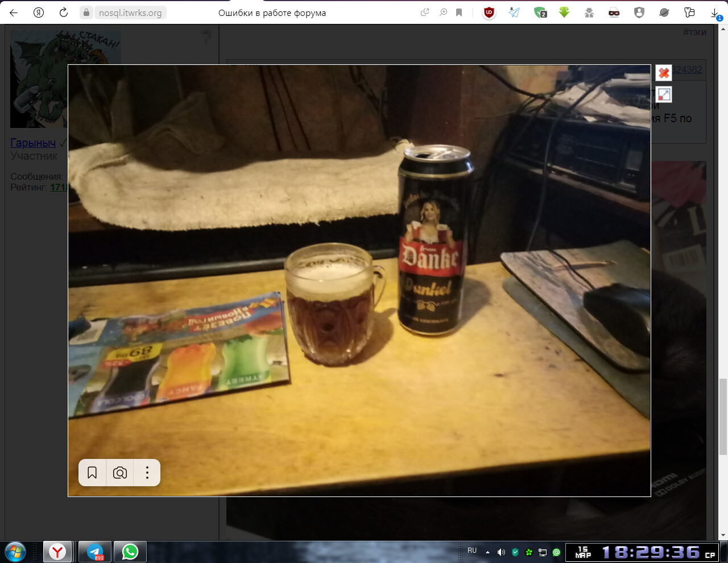Image resolution: width=728 pixels, height=563 pixels.
Task: Expand the image to full size
Action: click(663, 94)
